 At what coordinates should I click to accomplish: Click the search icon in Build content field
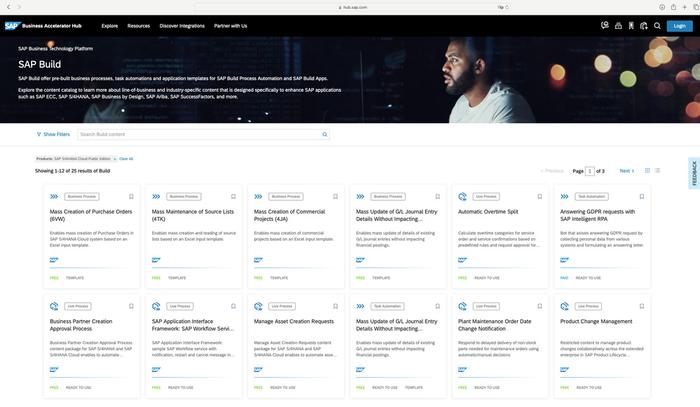tap(325, 134)
